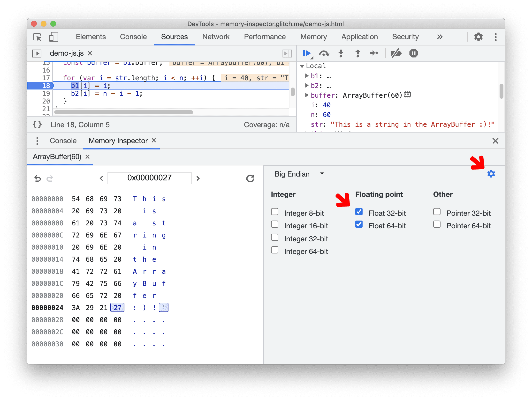Click the step-over icon in debugger toolbar
The image size is (532, 400).
tap(324, 54)
